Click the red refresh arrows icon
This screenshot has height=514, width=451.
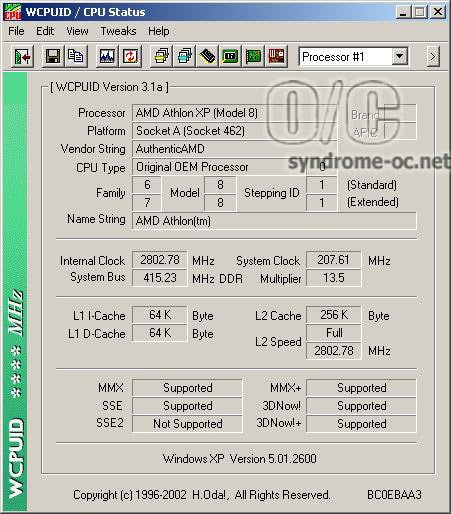[130, 57]
